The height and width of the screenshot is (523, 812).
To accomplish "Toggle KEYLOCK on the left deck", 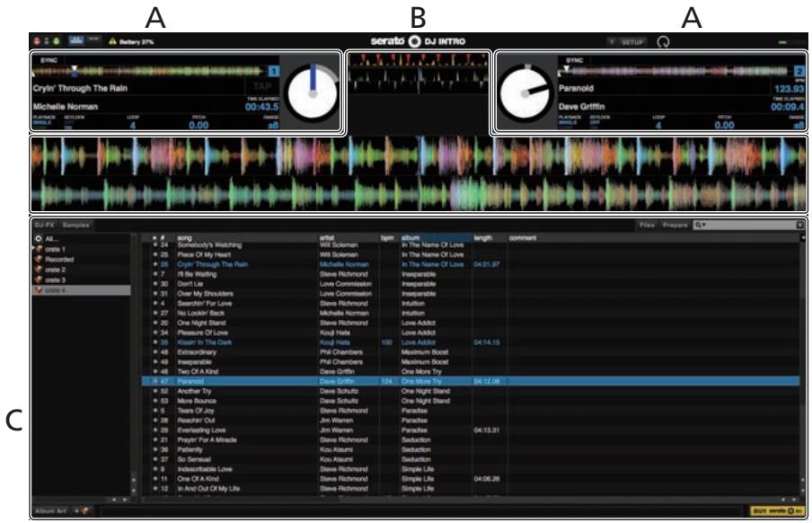I will tap(74, 122).
